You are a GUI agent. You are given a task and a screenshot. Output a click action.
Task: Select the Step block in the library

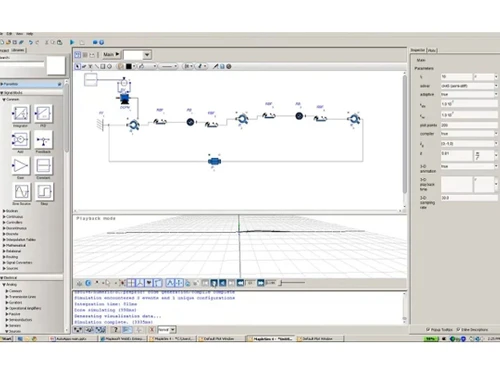(x=44, y=191)
